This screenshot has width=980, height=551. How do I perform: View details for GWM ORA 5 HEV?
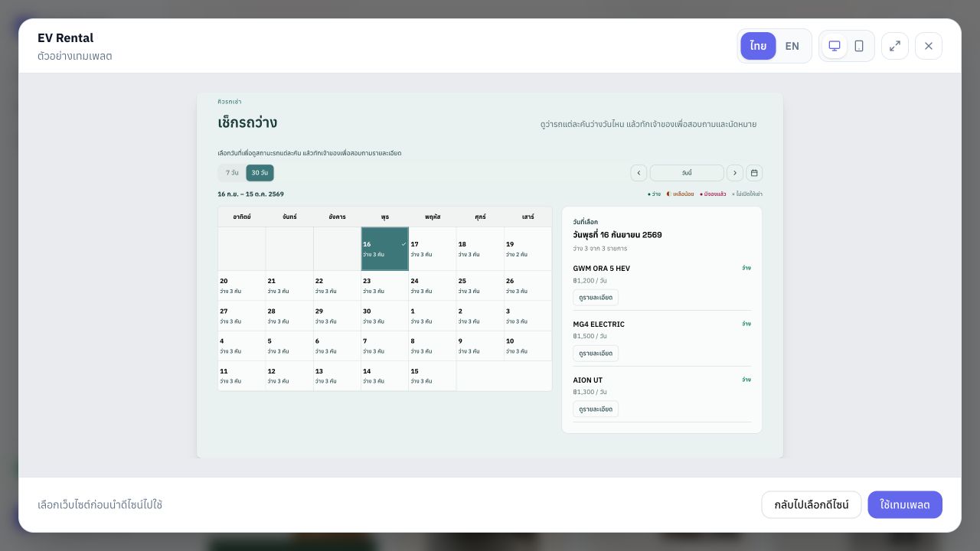(596, 298)
